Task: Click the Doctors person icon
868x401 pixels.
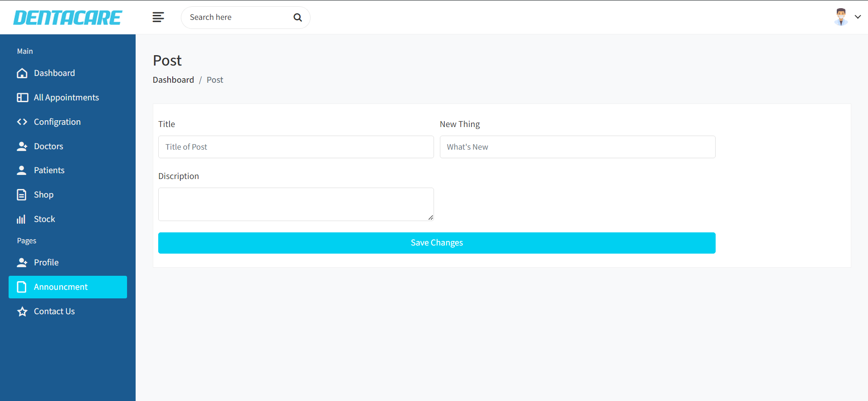Action: click(22, 146)
